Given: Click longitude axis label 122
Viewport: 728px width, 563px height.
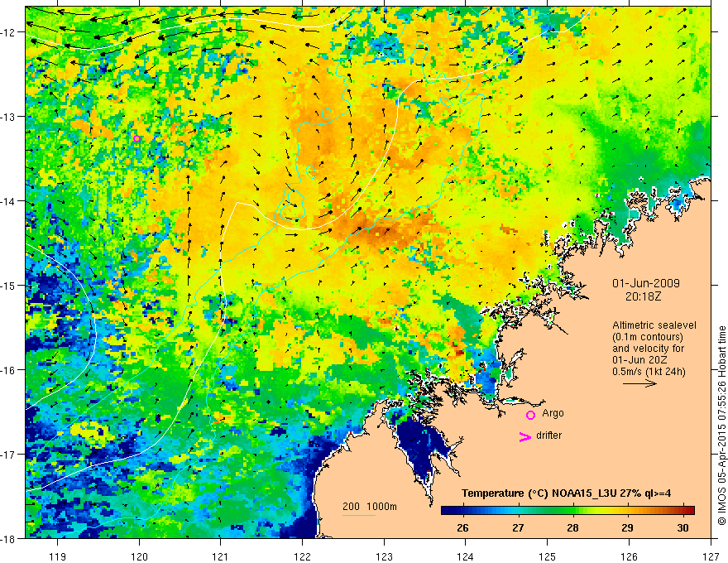Looking at the screenshot, I should click(302, 556).
